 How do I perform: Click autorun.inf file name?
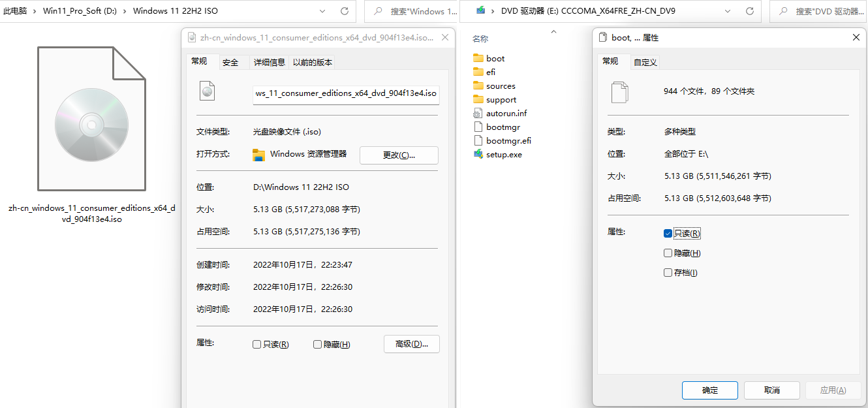pos(506,114)
